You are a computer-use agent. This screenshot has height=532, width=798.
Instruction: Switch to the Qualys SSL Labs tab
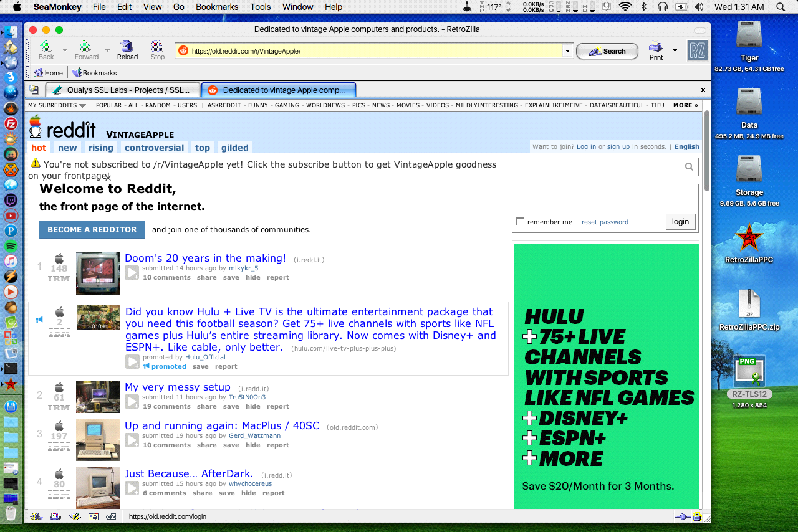pyautogui.click(x=123, y=90)
